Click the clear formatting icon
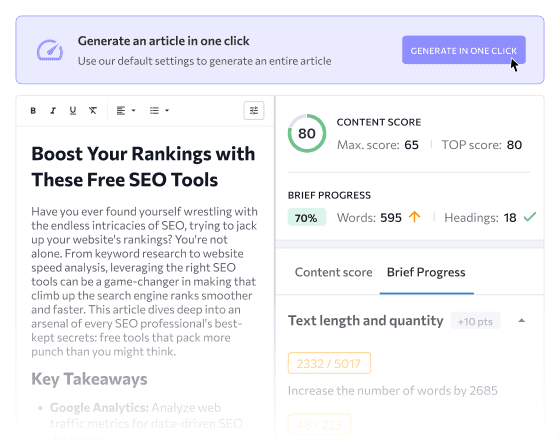 [x=93, y=111]
